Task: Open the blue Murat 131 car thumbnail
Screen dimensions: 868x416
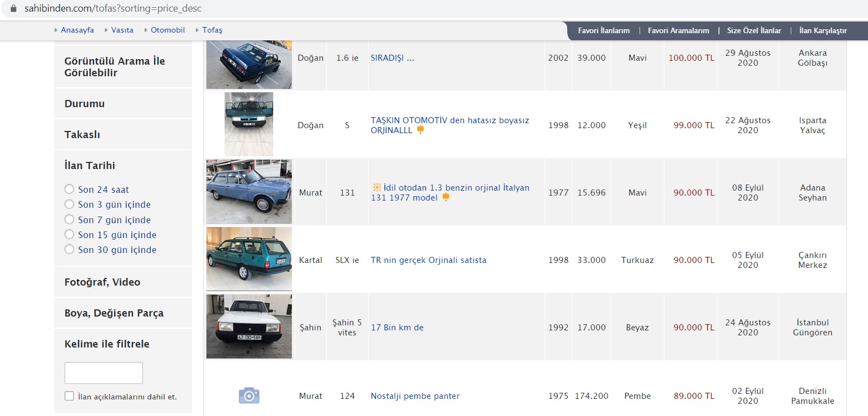Action: pyautogui.click(x=249, y=192)
